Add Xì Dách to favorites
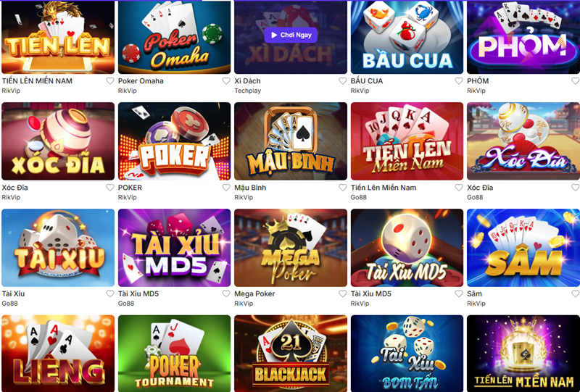 click(x=342, y=81)
